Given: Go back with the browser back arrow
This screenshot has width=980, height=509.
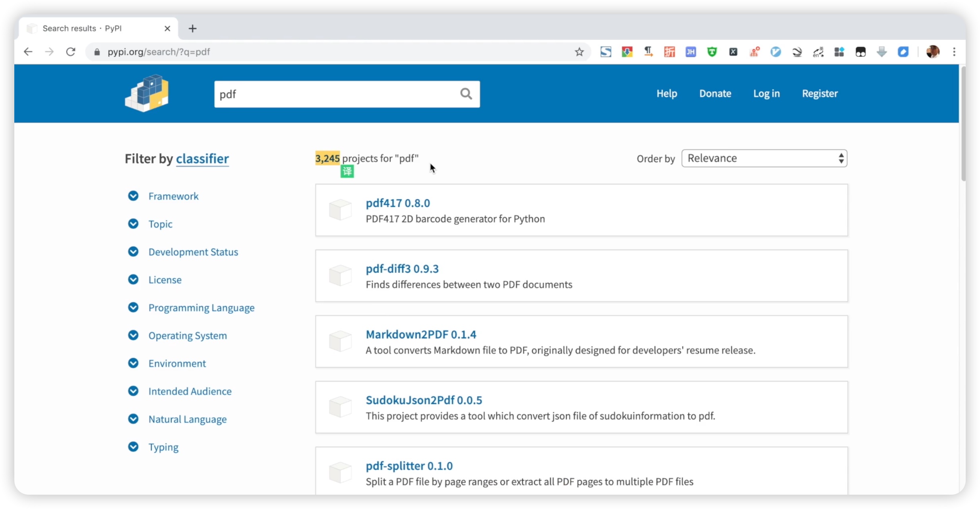Looking at the screenshot, I should tap(28, 52).
